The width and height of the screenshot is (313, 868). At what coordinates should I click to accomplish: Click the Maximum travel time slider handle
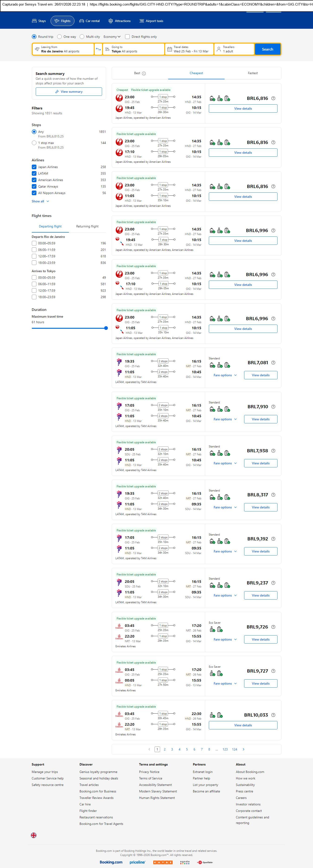click(106, 328)
